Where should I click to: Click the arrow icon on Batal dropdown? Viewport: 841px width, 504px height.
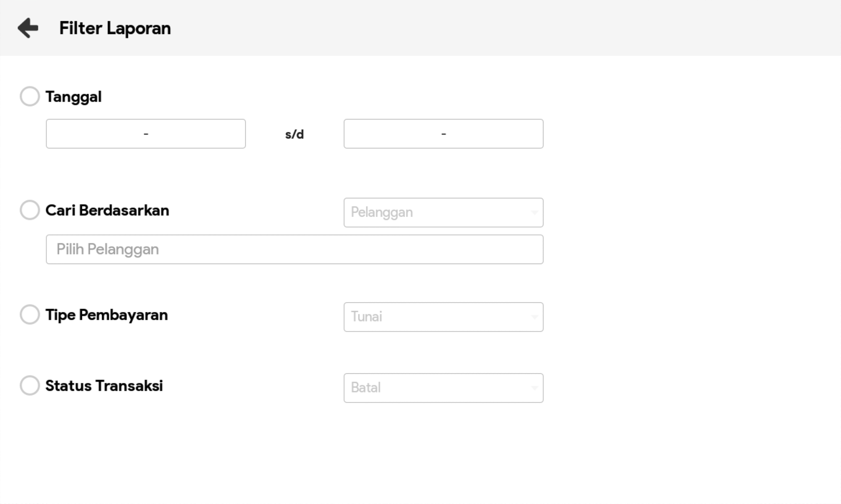point(534,388)
